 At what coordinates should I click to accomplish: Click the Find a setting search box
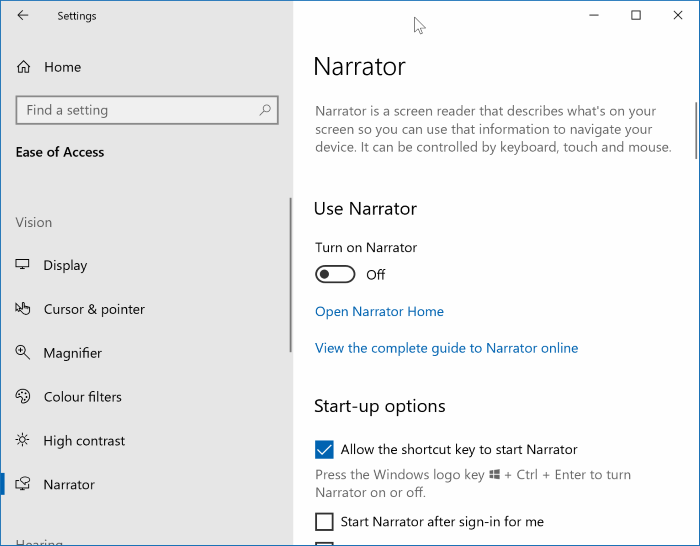tap(147, 110)
